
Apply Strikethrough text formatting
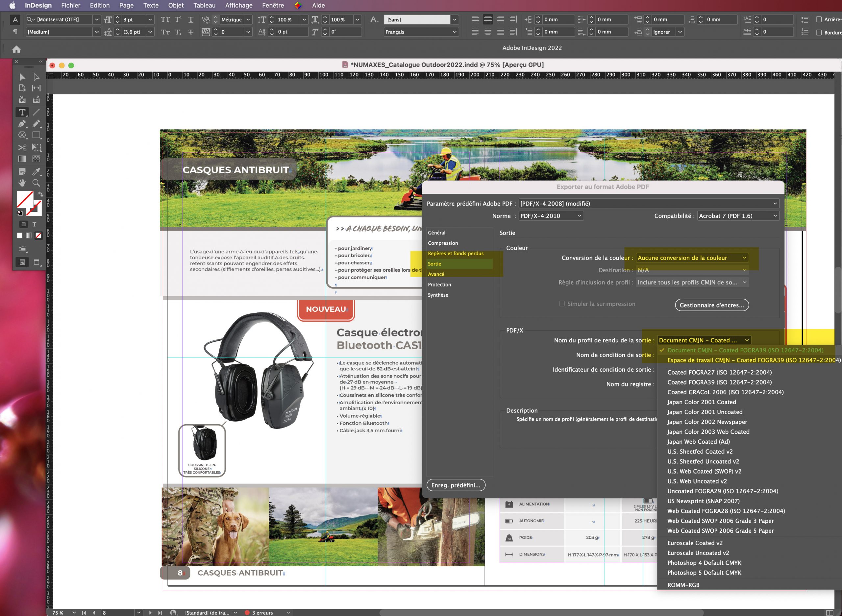pos(190,32)
